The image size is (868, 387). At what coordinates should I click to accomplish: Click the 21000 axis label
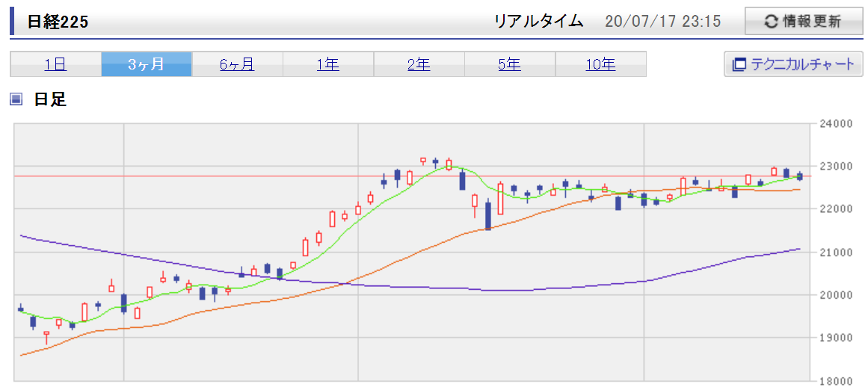click(837, 252)
